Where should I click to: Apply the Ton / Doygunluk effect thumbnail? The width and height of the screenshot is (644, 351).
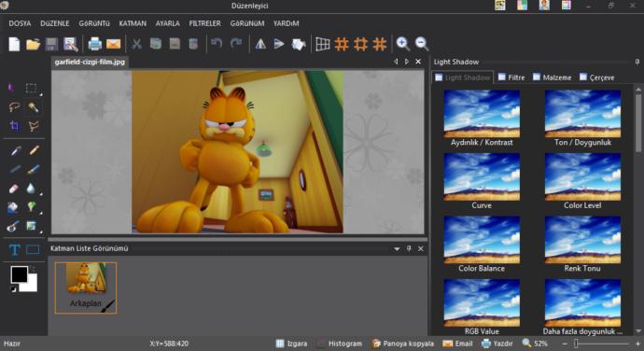tap(582, 114)
